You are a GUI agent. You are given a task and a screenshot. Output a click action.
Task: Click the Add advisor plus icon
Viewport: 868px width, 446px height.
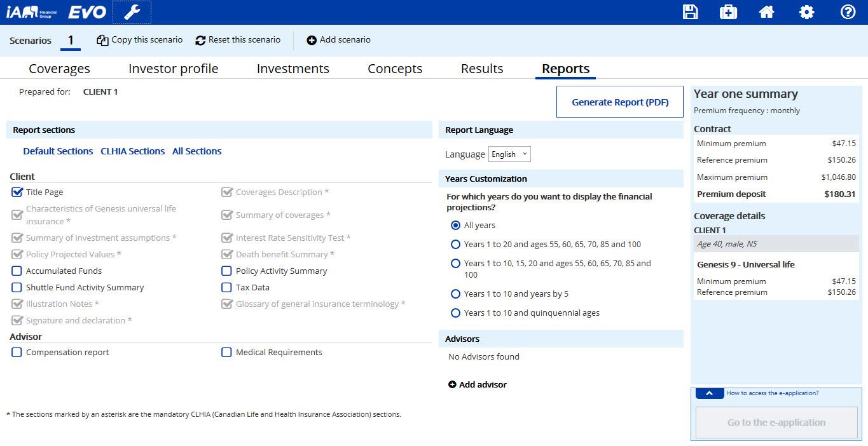[453, 384]
